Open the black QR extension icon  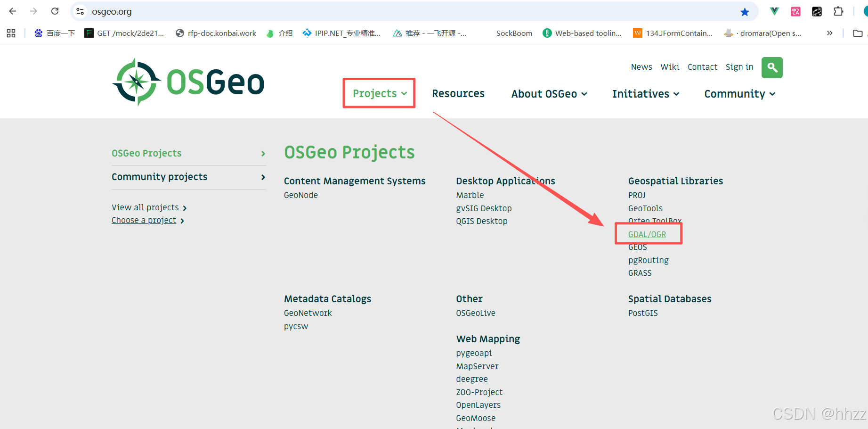817,11
